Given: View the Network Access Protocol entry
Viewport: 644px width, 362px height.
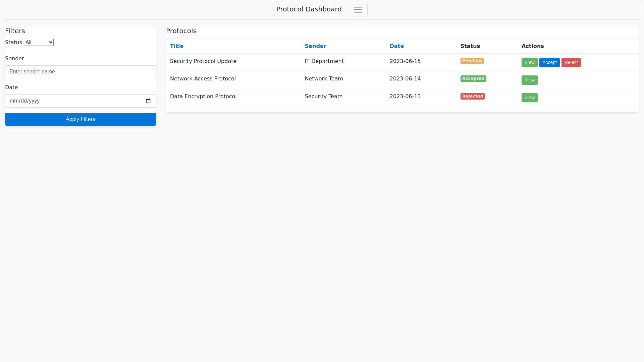Looking at the screenshot, I should pos(529,80).
